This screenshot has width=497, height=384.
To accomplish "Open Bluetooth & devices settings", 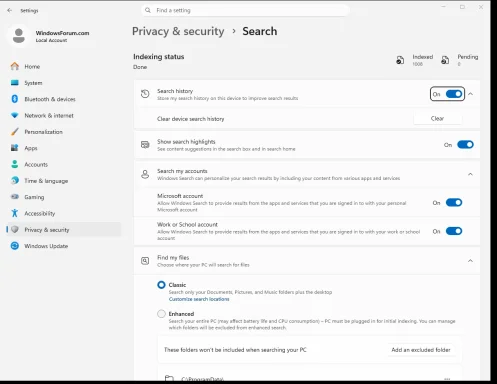I will coord(64,99).
